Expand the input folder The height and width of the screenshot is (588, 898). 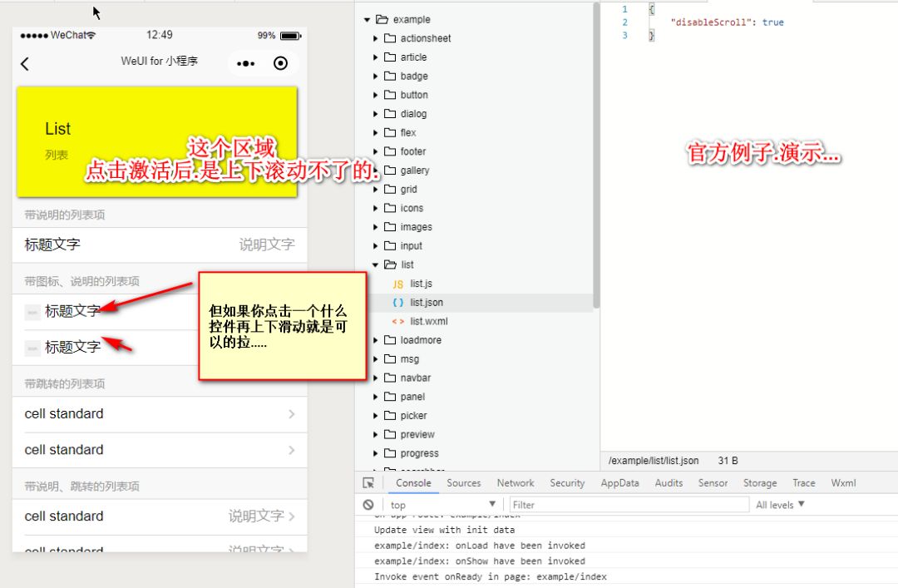point(375,246)
